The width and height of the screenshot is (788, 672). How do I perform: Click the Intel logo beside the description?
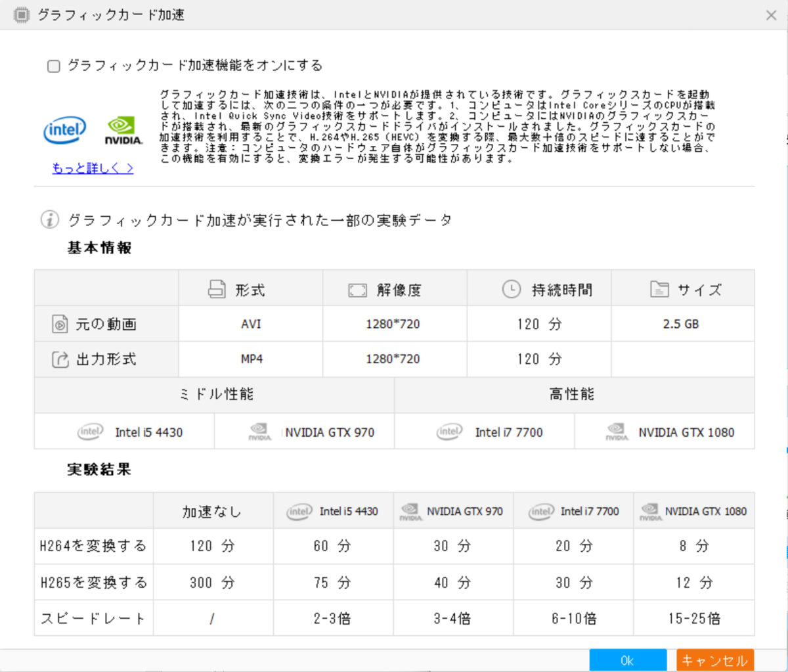click(65, 130)
